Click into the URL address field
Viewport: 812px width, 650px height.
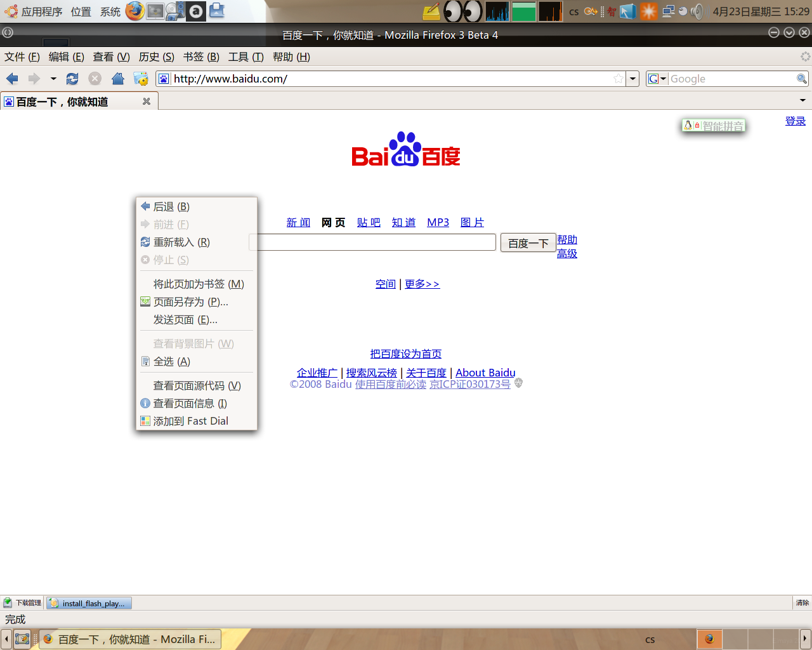click(x=390, y=79)
